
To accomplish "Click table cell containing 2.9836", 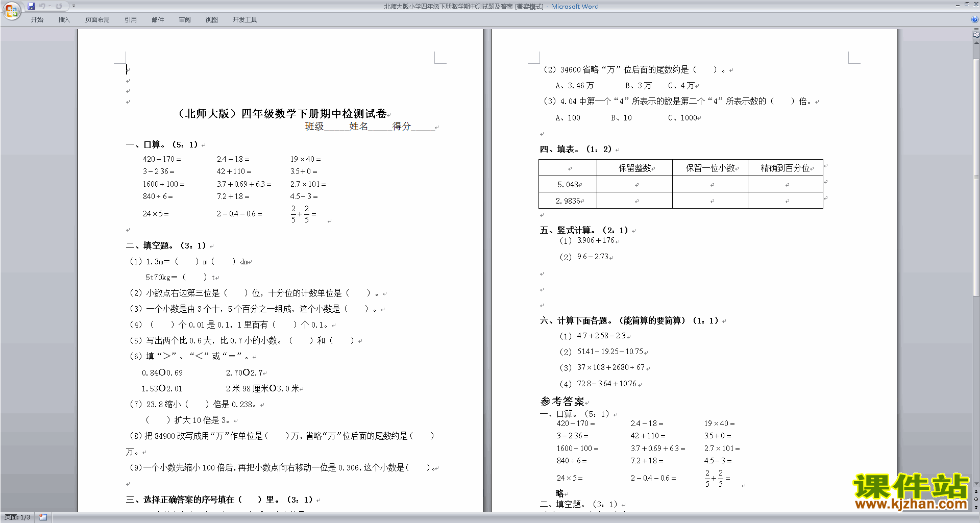I will click(x=568, y=201).
